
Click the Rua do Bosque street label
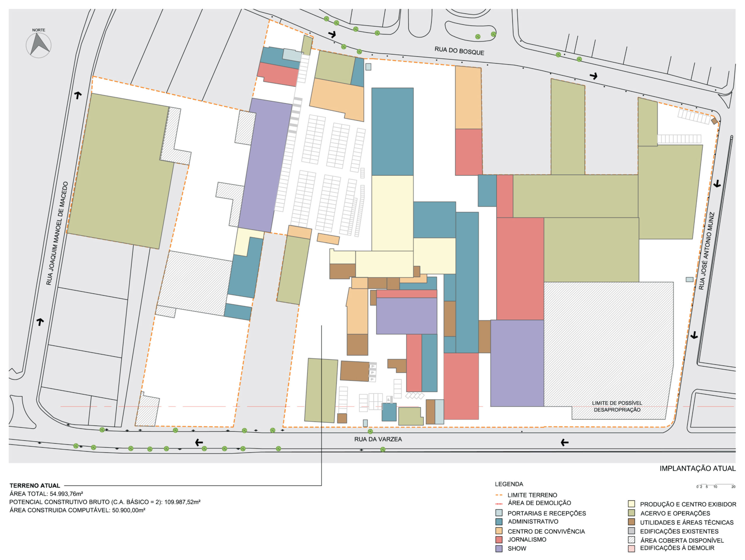point(459,51)
